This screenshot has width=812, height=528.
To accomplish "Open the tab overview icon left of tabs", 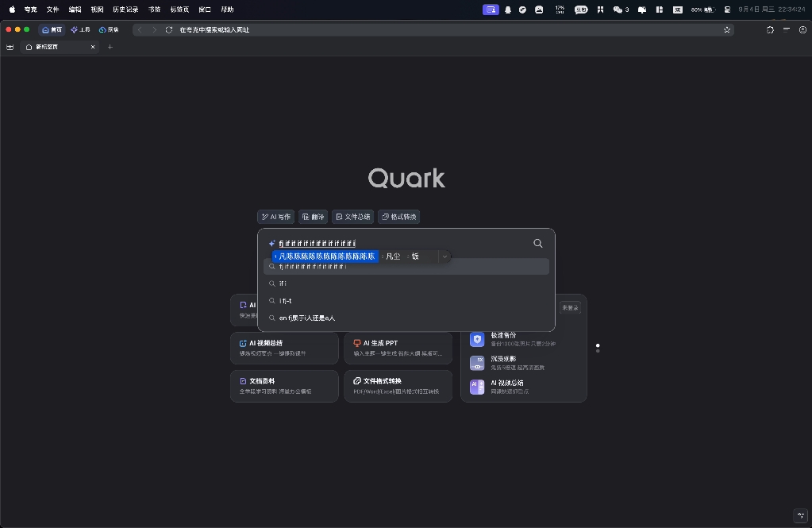I will [x=10, y=47].
